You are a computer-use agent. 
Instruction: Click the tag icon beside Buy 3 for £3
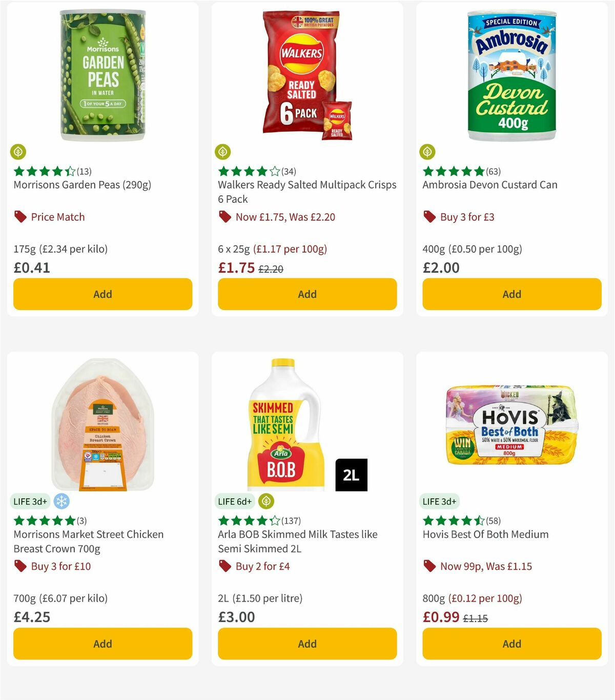point(428,217)
